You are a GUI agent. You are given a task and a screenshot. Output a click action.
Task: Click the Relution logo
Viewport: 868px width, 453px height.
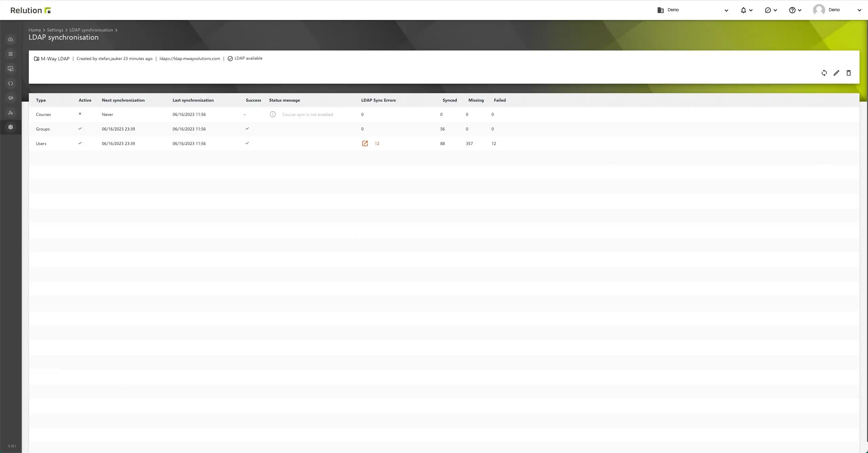coord(31,10)
